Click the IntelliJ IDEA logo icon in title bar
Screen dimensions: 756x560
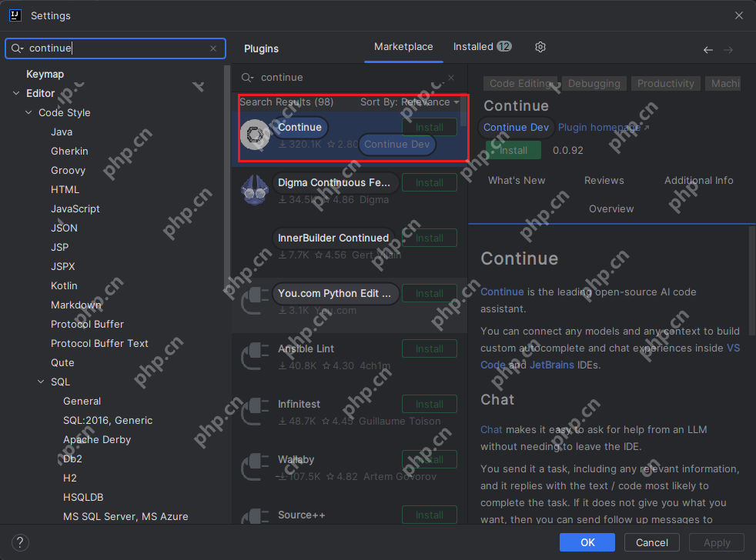click(x=15, y=15)
